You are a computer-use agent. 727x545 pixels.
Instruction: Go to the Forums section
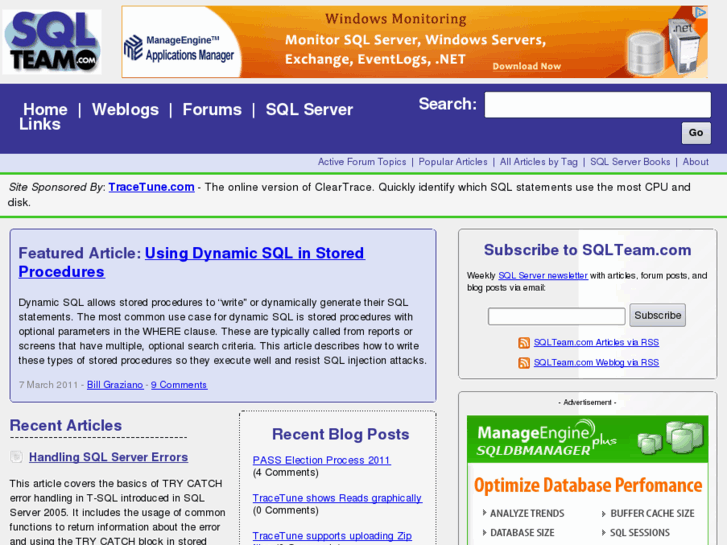coord(212,109)
